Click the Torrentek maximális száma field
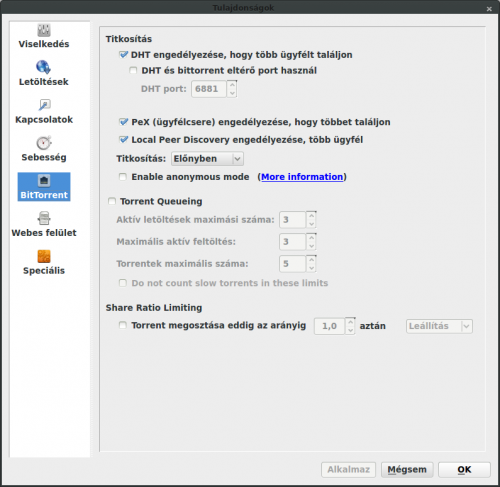The width and height of the screenshot is (500, 487). 293,264
